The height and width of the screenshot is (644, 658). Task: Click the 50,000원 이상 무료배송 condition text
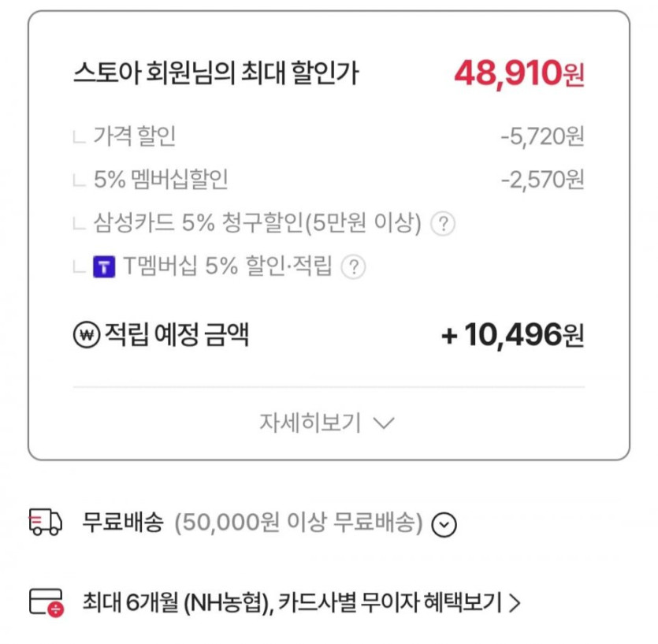click(299, 523)
